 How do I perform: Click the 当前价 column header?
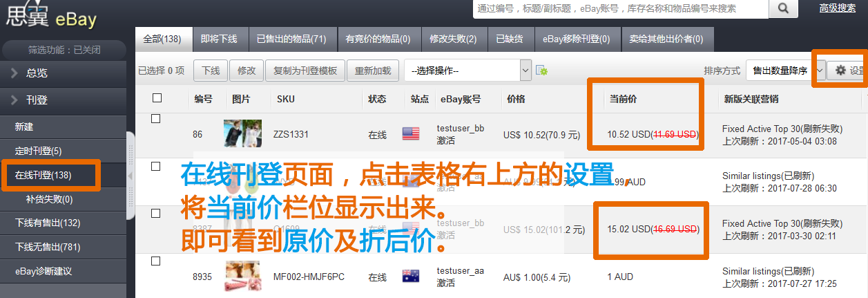tap(623, 99)
